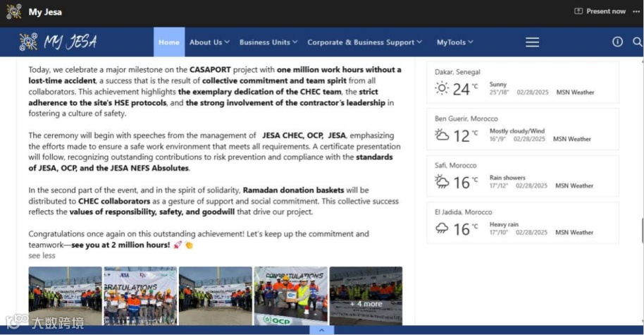Click the Safi, Morocco card title
The width and height of the screenshot is (644, 335).
455,165
